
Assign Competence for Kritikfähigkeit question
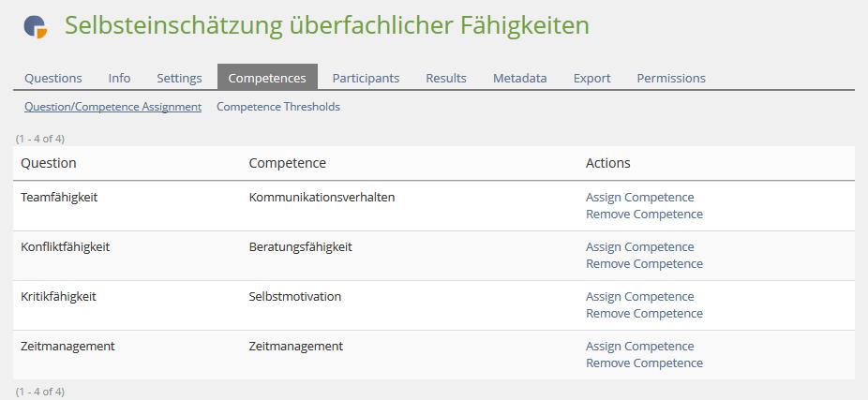pyautogui.click(x=640, y=297)
